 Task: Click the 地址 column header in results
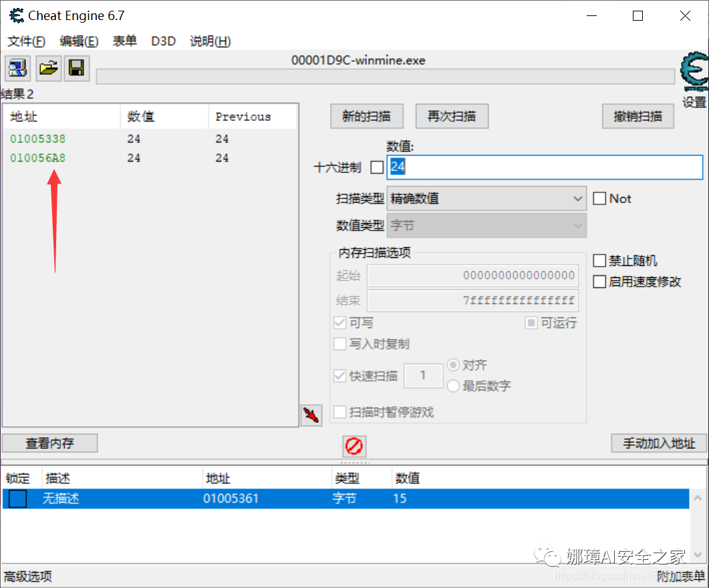point(62,117)
